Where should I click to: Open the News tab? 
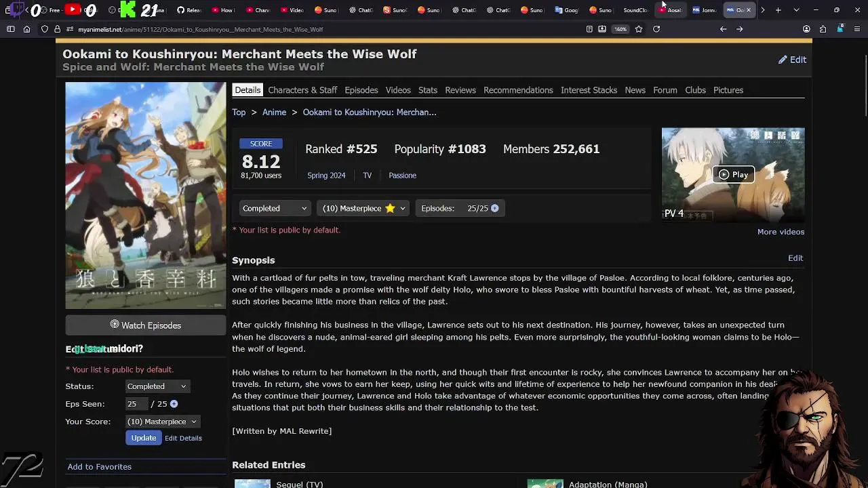[x=635, y=90]
